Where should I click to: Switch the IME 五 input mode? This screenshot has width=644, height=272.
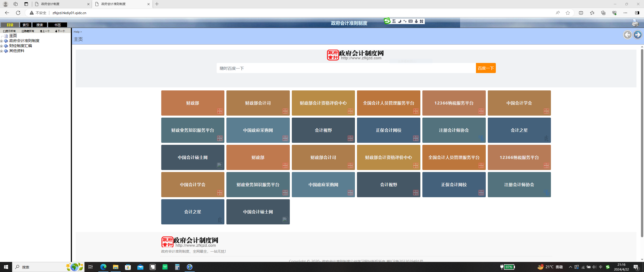pyautogui.click(x=394, y=21)
